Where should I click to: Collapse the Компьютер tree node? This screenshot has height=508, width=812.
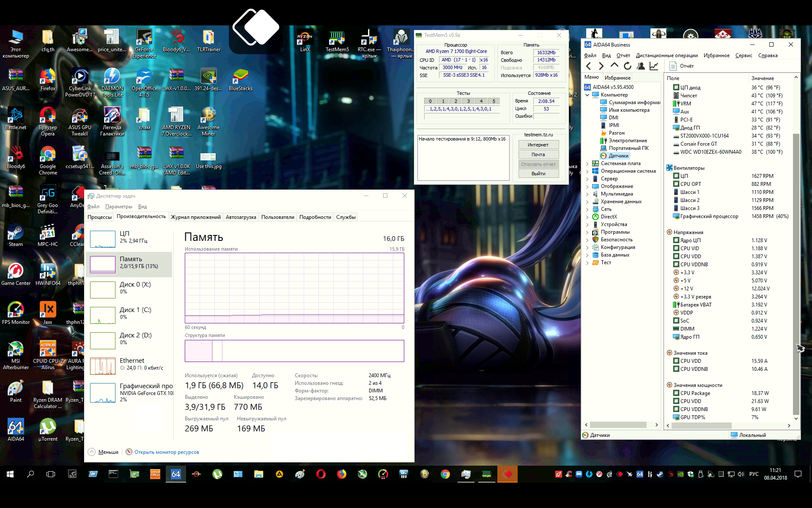(587, 95)
